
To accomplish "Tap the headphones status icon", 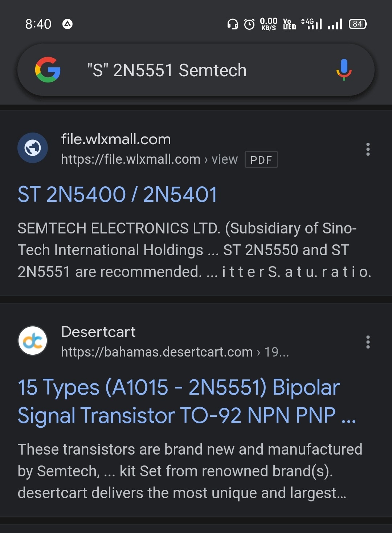I will (x=232, y=24).
